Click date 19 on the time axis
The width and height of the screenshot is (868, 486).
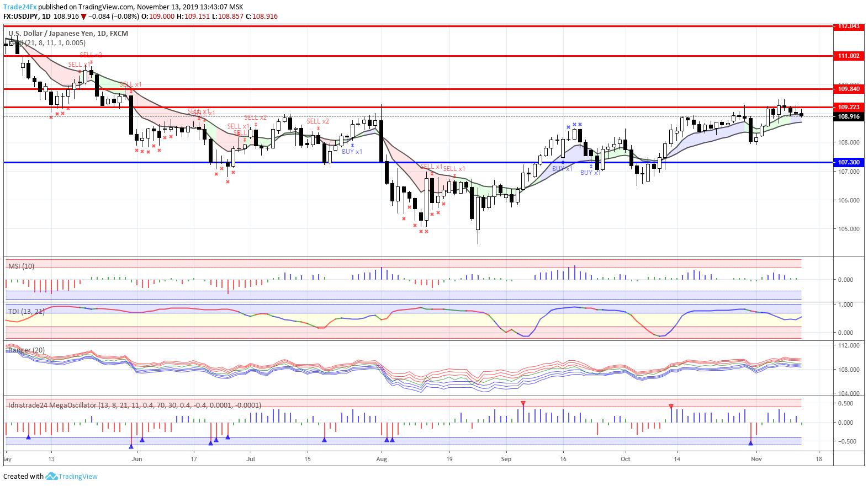point(449,459)
